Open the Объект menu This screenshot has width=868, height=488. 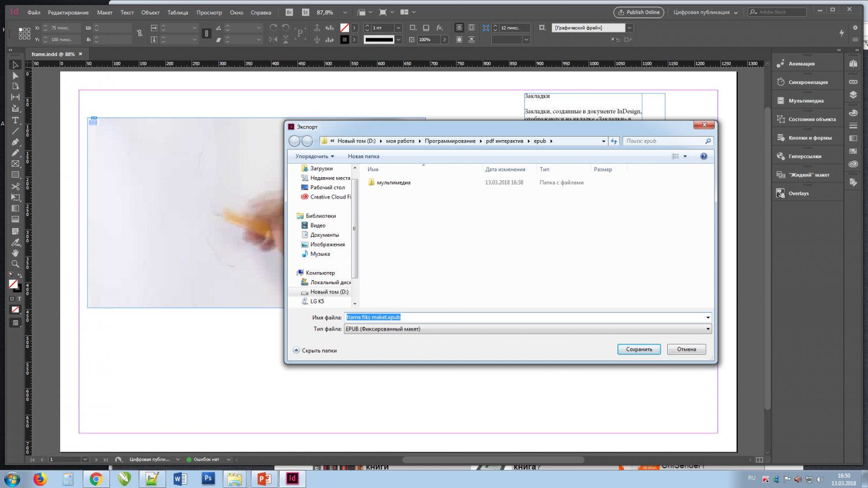[x=150, y=12]
